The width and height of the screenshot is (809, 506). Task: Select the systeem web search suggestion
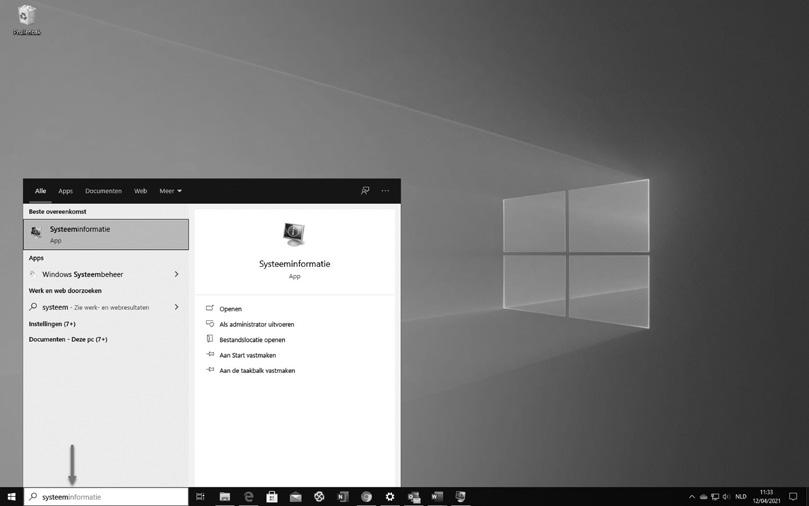pyautogui.click(x=98, y=307)
